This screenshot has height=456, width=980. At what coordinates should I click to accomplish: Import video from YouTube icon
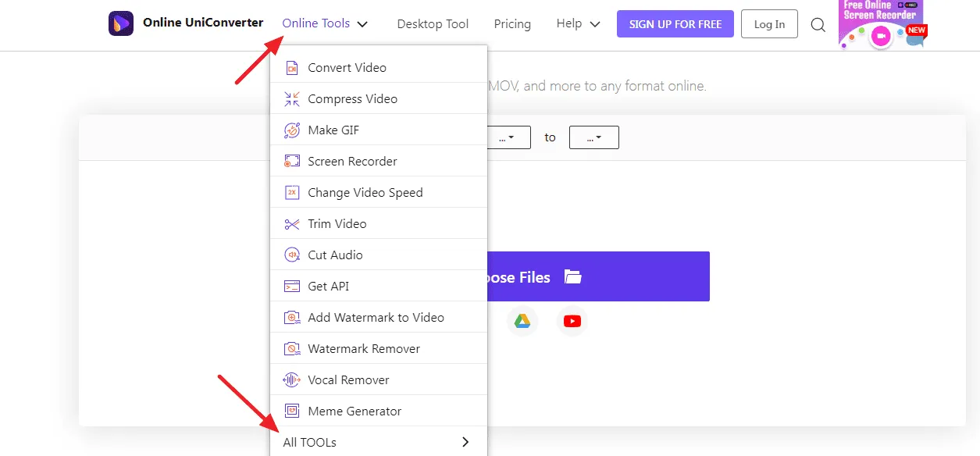572,321
